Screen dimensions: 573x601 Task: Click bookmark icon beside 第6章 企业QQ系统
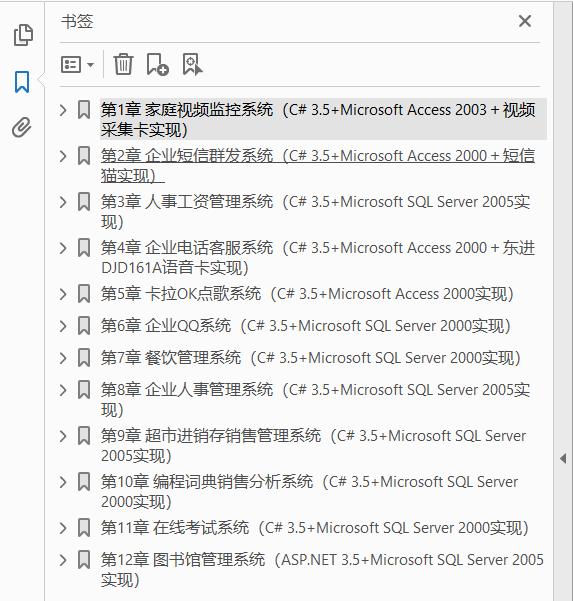tap(84, 326)
